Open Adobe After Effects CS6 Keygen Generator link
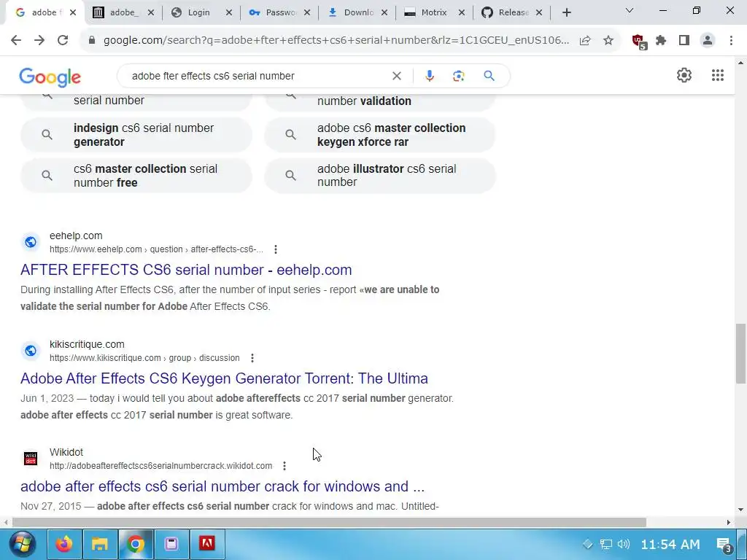This screenshot has height=560, width=747. [x=225, y=378]
